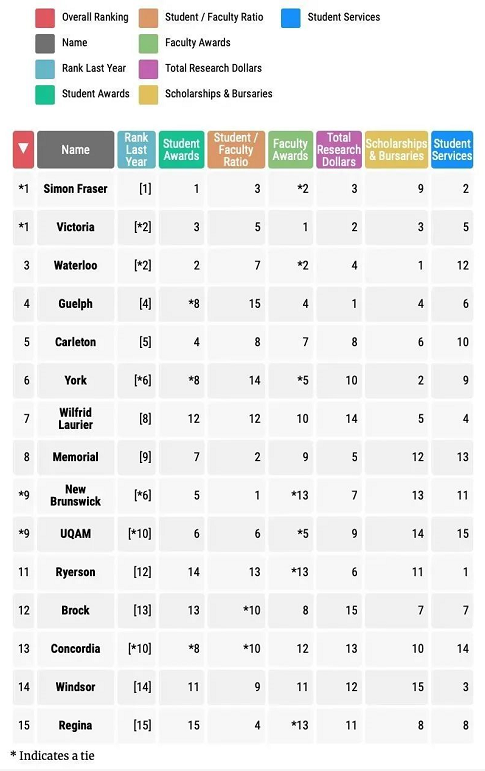The height and width of the screenshot is (771, 485).
Task: Click the yellow Scholarships & Bursaries swatch
Action: [x=149, y=94]
